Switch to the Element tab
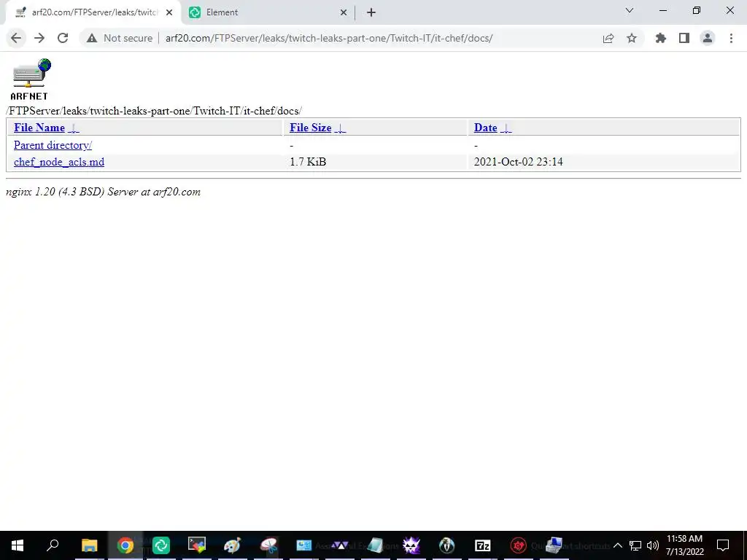This screenshot has height=560, width=747. click(x=268, y=12)
